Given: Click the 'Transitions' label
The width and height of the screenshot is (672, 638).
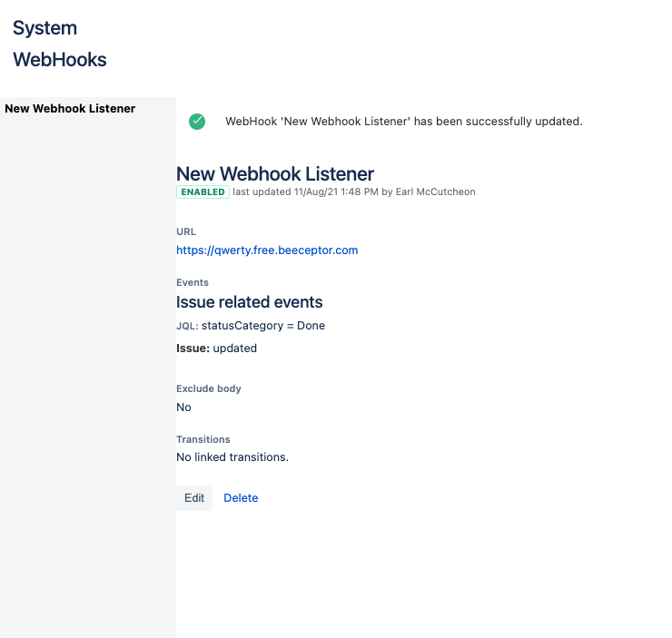Looking at the screenshot, I should point(203,440).
